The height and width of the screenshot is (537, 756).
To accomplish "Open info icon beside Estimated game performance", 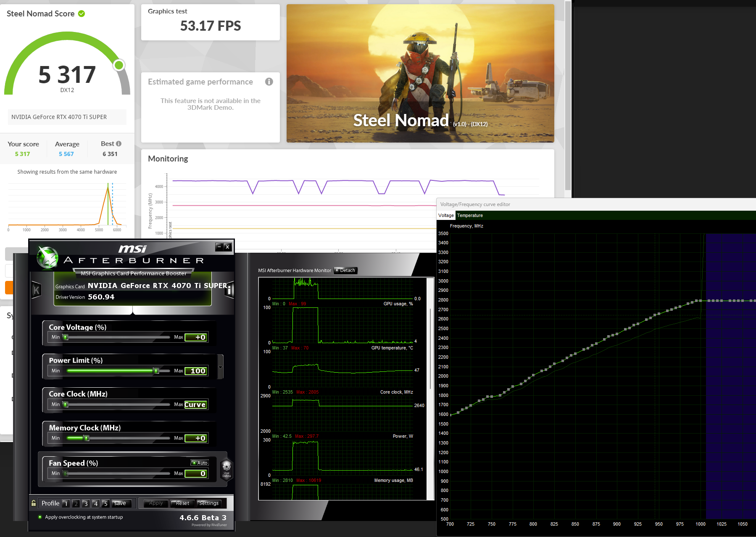I will pyautogui.click(x=269, y=82).
